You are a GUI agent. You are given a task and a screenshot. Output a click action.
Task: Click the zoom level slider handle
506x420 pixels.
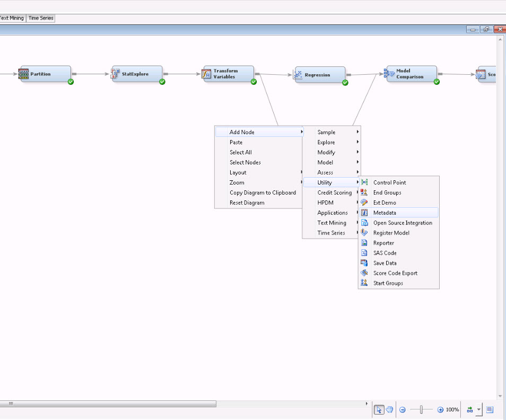[422, 409]
